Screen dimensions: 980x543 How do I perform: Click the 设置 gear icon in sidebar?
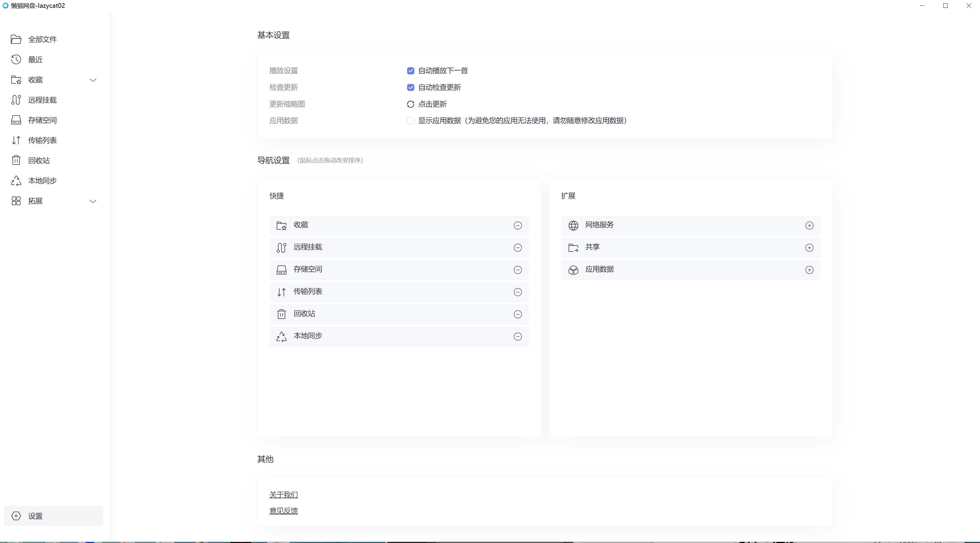[x=16, y=516]
